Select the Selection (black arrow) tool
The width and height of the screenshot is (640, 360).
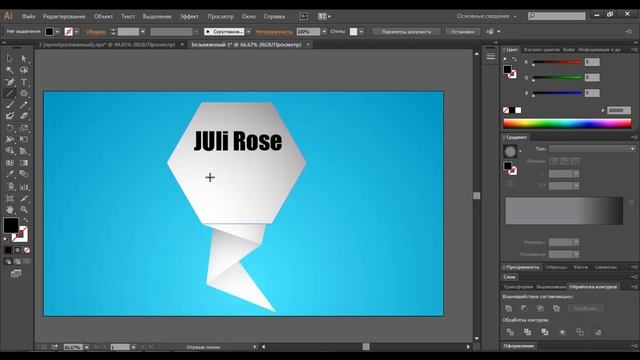pos(9,58)
